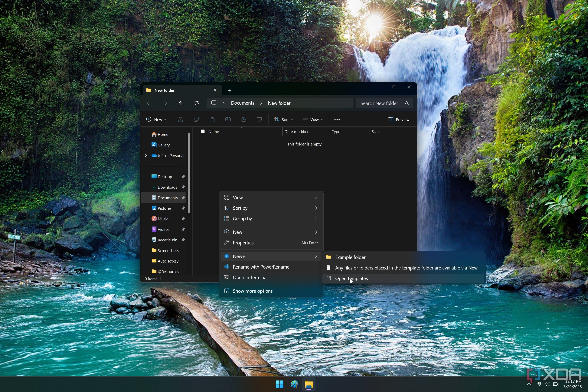Open the Windows Start menu
588x392 pixels.
click(x=279, y=384)
